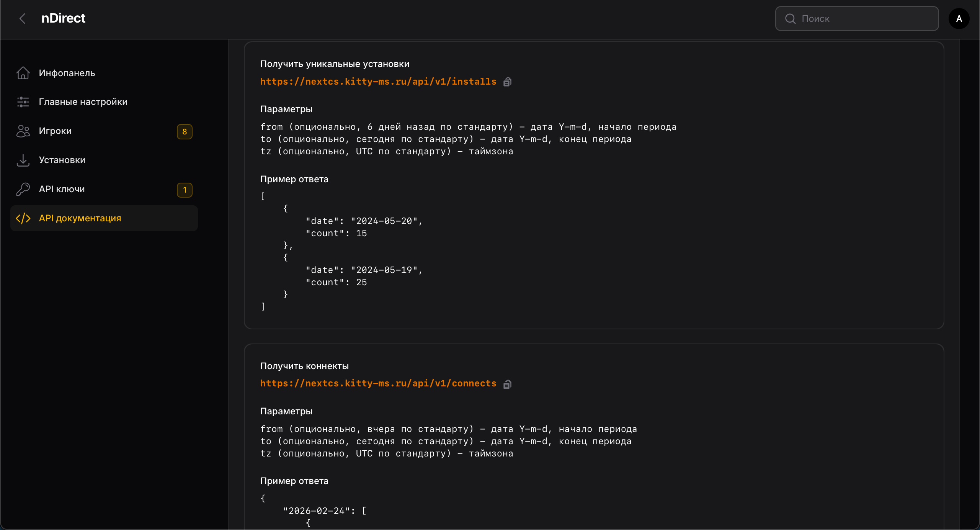Click the search magnifier icon

(790, 18)
